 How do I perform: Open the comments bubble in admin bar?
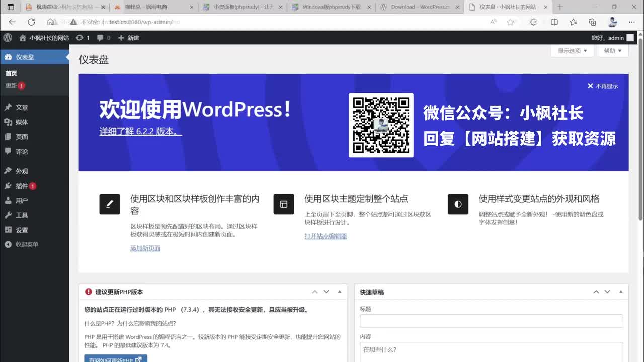point(100,38)
